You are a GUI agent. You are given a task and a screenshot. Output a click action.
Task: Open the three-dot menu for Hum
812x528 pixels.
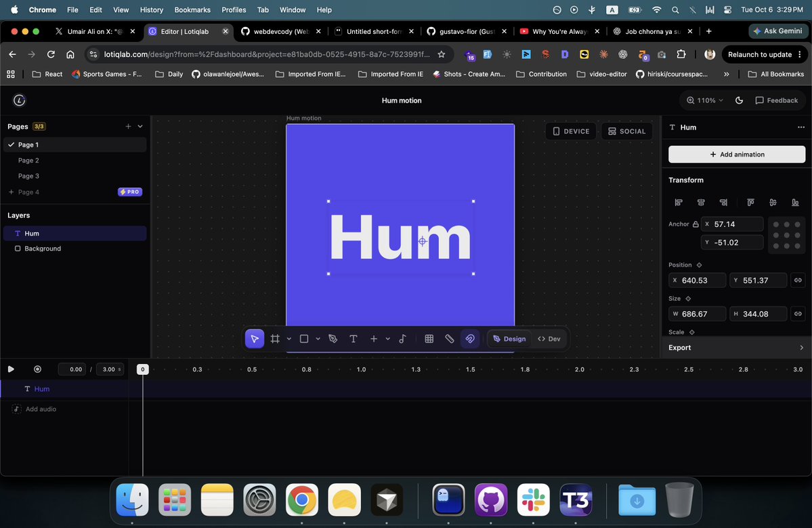pyautogui.click(x=801, y=127)
